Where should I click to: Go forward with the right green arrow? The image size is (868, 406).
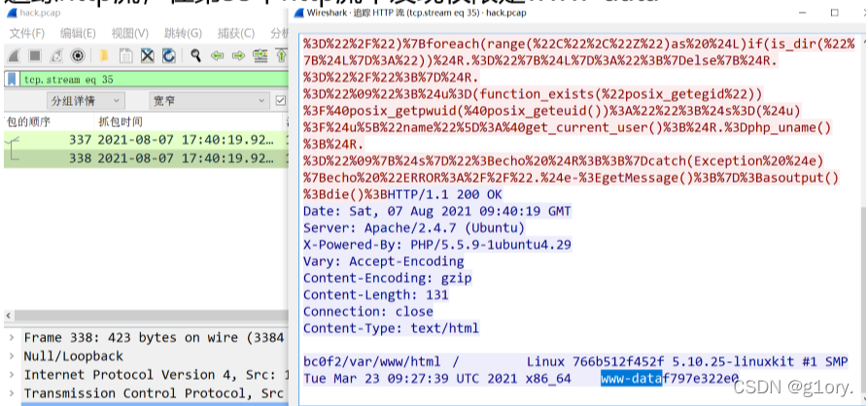[238, 55]
